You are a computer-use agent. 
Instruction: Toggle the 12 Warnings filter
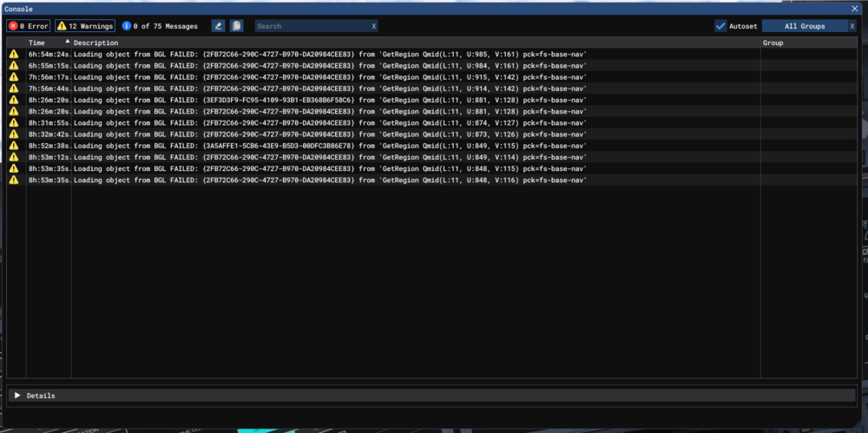(x=85, y=26)
